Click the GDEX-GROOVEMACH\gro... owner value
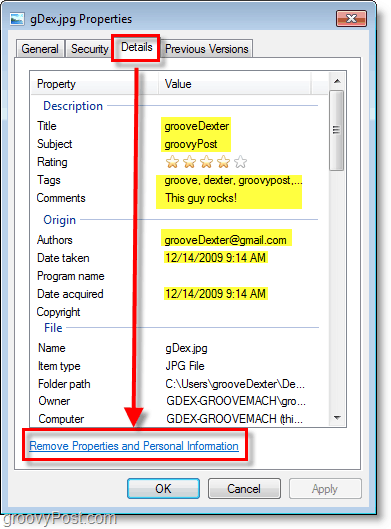 tap(236, 401)
